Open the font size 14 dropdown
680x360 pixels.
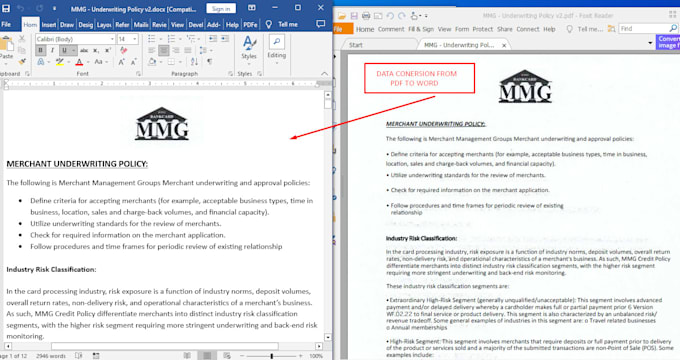pyautogui.click(x=135, y=39)
